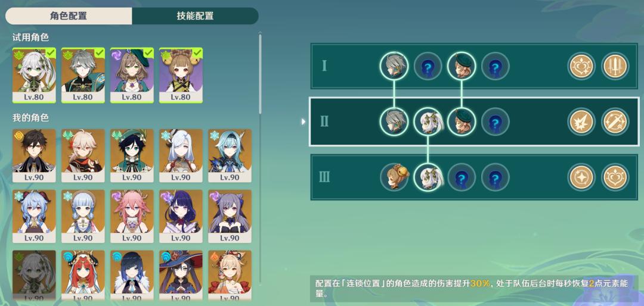Uncheck the trial character with brown bear-ear buns
The image size is (644, 306).
click(181, 75)
